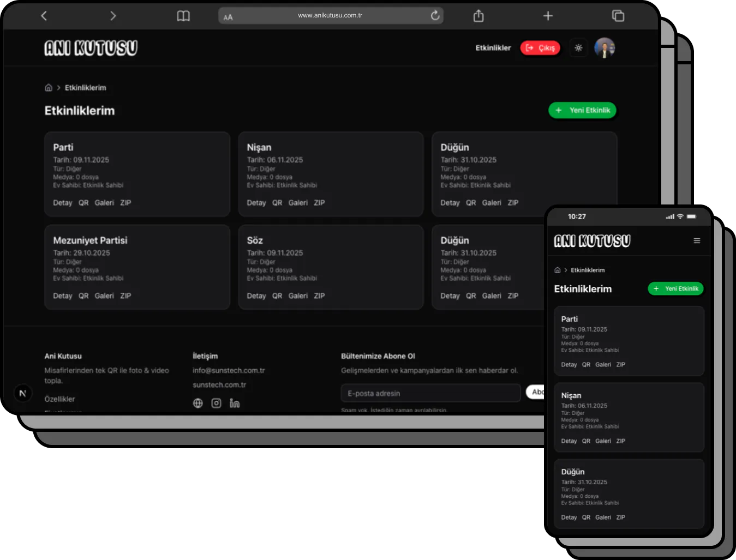Open QR for Düğün card in phone view
Screen dimensions: 736x560
pyautogui.click(x=586, y=517)
